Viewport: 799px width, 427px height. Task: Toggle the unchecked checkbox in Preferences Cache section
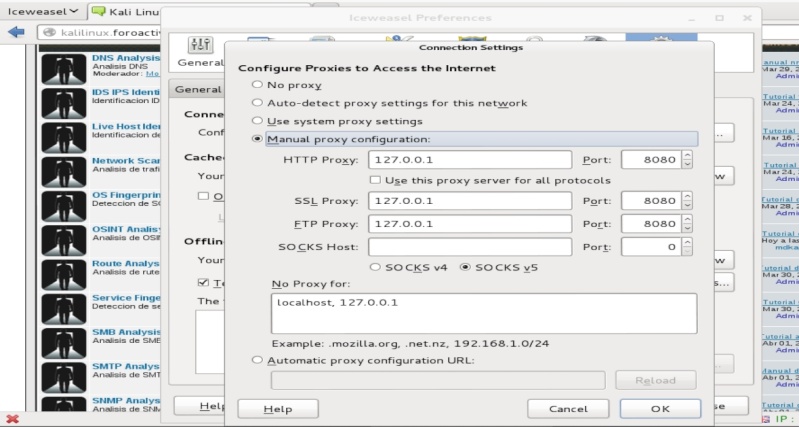point(203,196)
